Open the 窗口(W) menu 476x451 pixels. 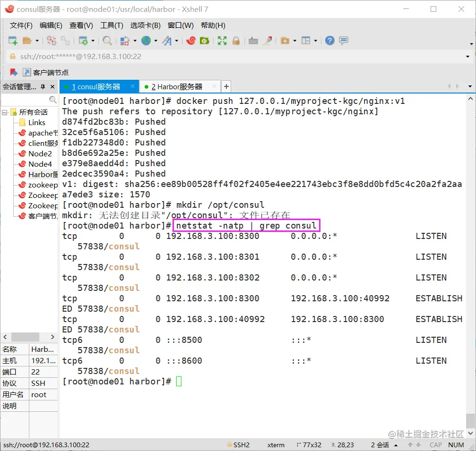[181, 25]
